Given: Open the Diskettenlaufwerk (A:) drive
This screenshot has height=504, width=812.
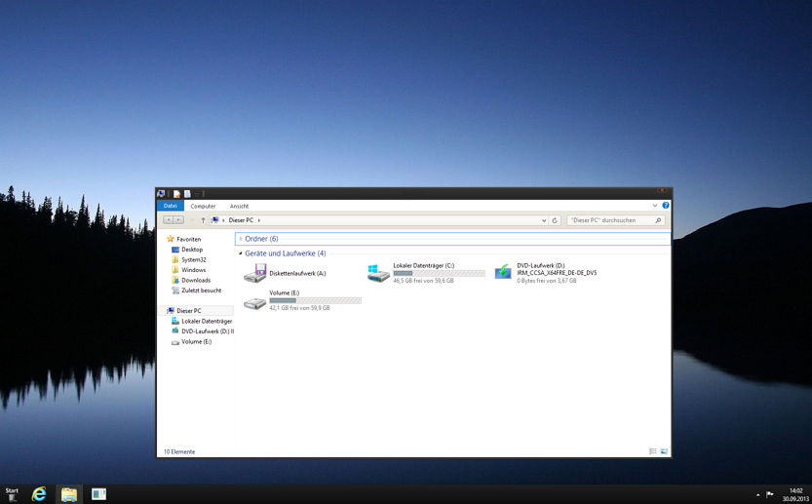Looking at the screenshot, I should (255, 274).
